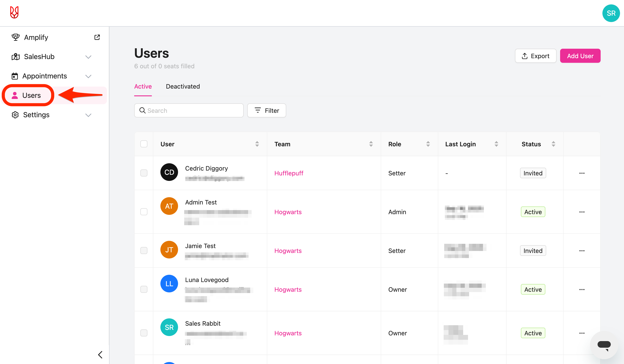Click the SR profile avatar top right

point(611,13)
